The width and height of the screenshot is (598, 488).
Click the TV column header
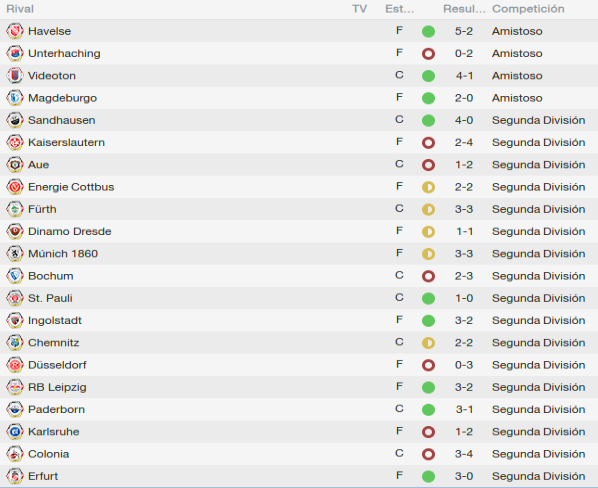point(359,9)
